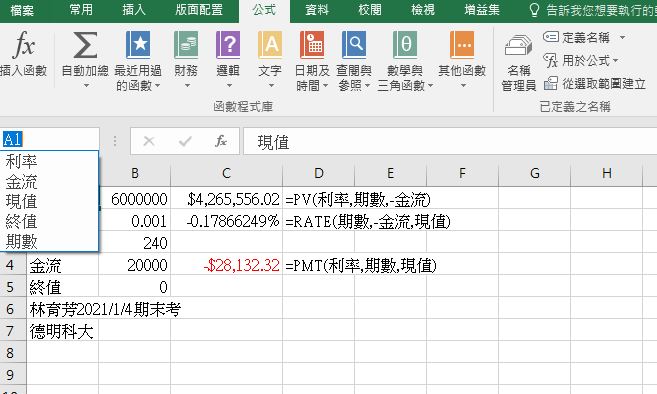Click the Define Name (定義名稱) button
Viewport: 657px width, 394px height.
point(577,37)
